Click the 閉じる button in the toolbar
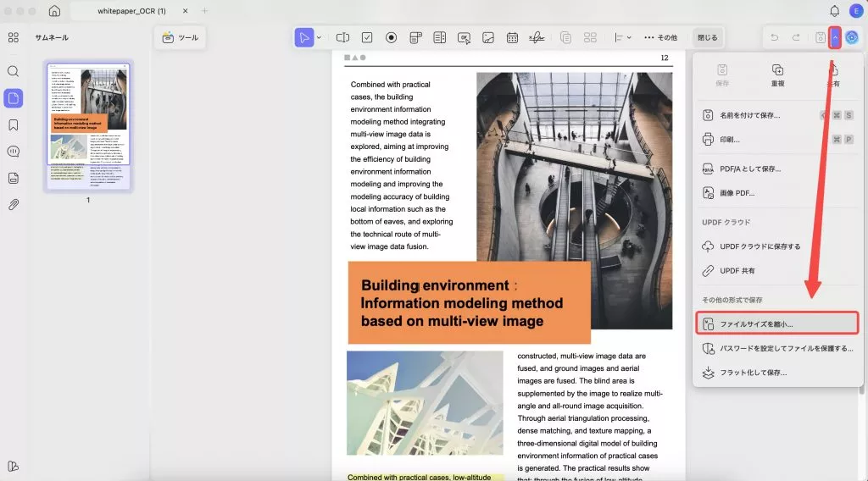Image resolution: width=868 pixels, height=481 pixels. [x=706, y=37]
